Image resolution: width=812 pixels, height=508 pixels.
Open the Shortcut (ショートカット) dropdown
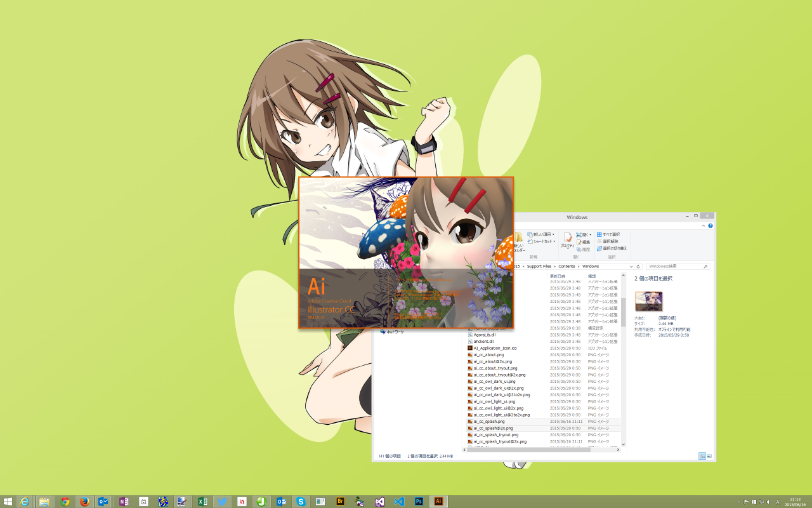click(x=554, y=241)
